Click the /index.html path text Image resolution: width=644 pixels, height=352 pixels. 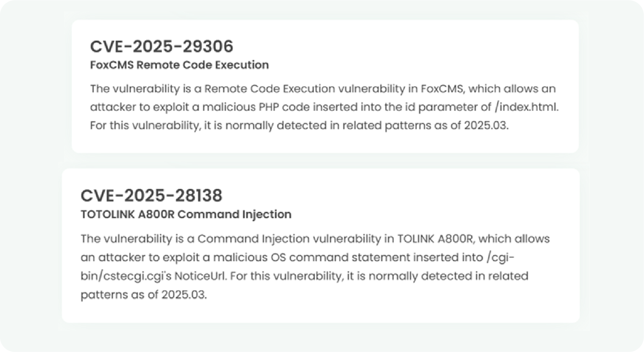point(526,107)
